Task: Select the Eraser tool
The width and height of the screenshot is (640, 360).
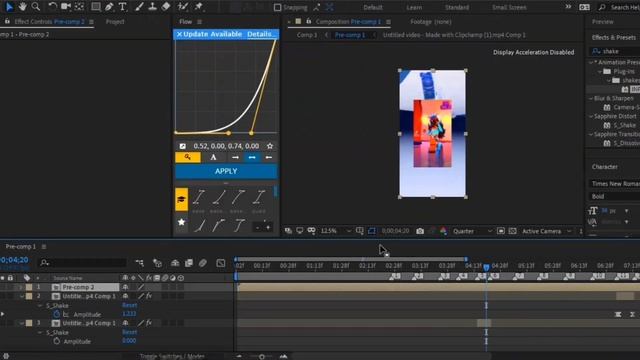Action: 166,7
